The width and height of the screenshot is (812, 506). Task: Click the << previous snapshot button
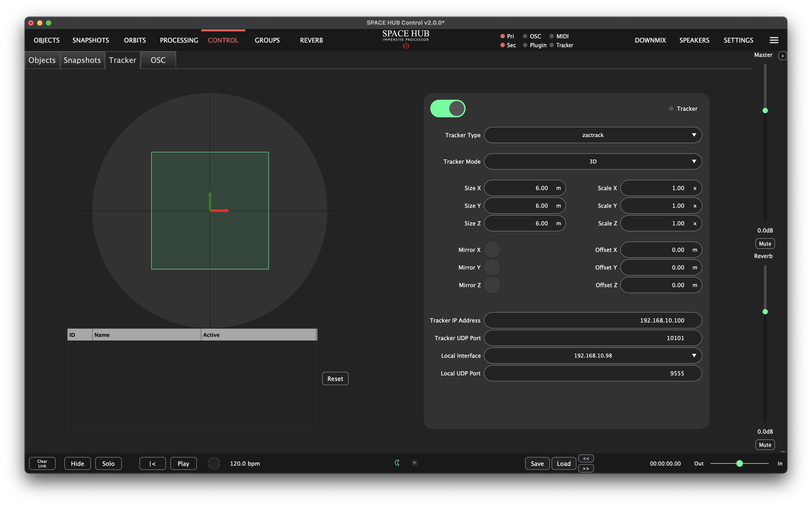(586, 459)
